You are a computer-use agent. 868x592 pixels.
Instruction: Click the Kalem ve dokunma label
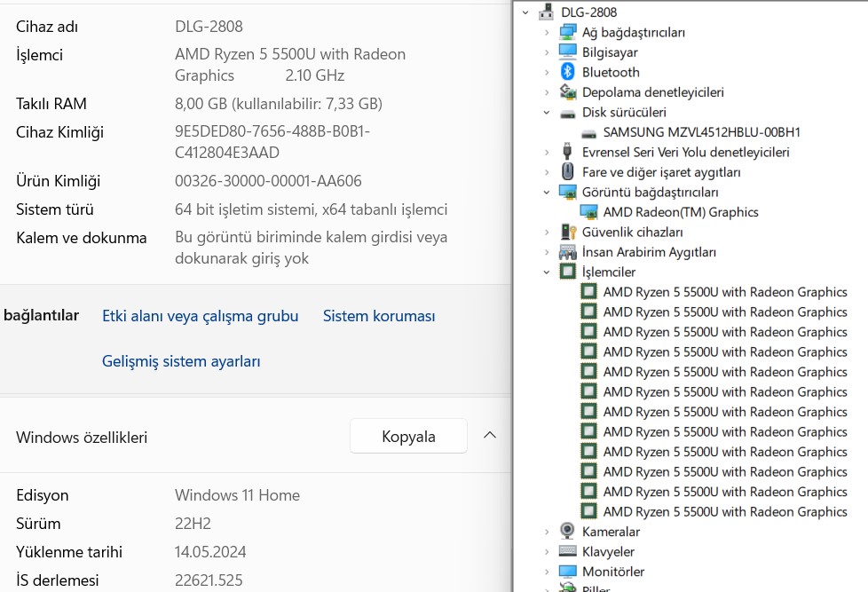tap(82, 238)
